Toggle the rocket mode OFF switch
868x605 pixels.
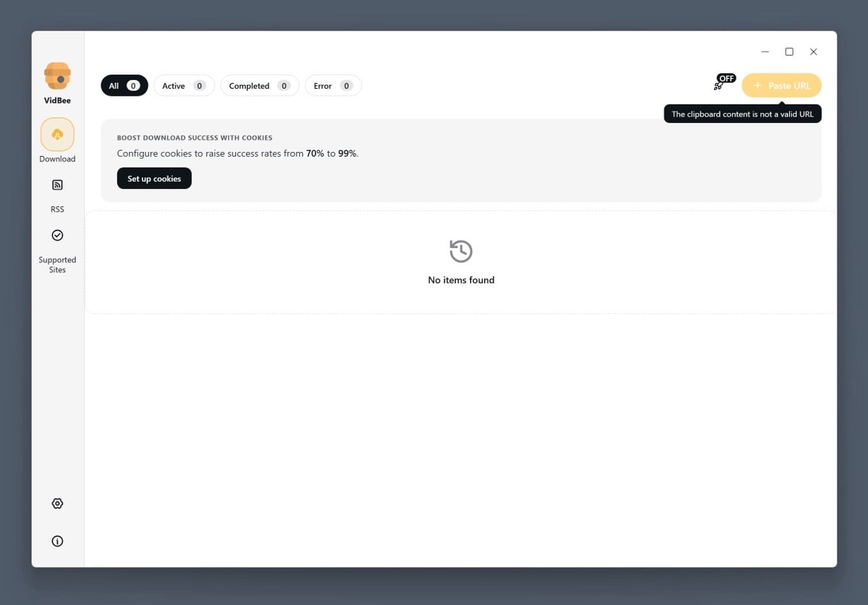(723, 83)
